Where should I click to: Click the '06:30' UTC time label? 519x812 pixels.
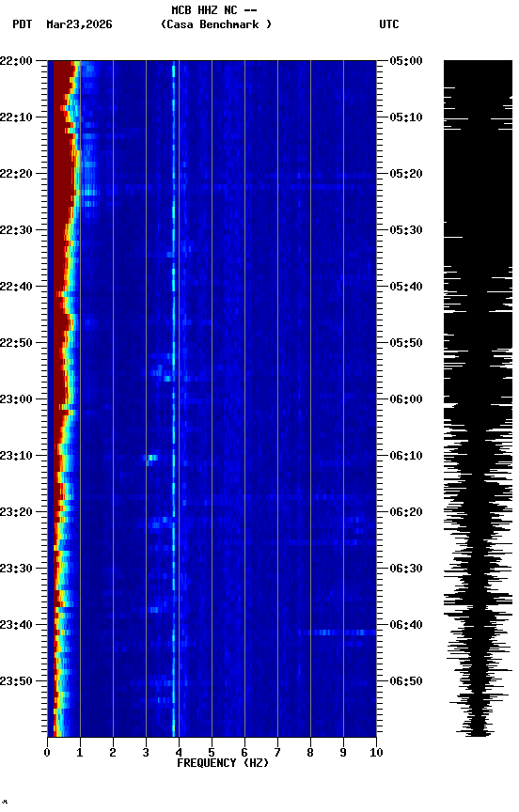point(406,570)
